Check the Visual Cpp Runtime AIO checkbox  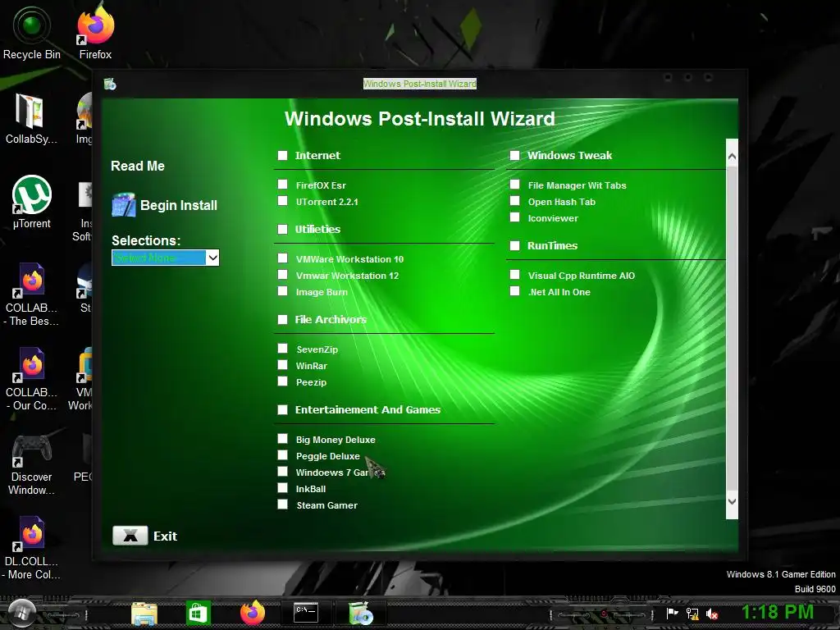pos(515,275)
